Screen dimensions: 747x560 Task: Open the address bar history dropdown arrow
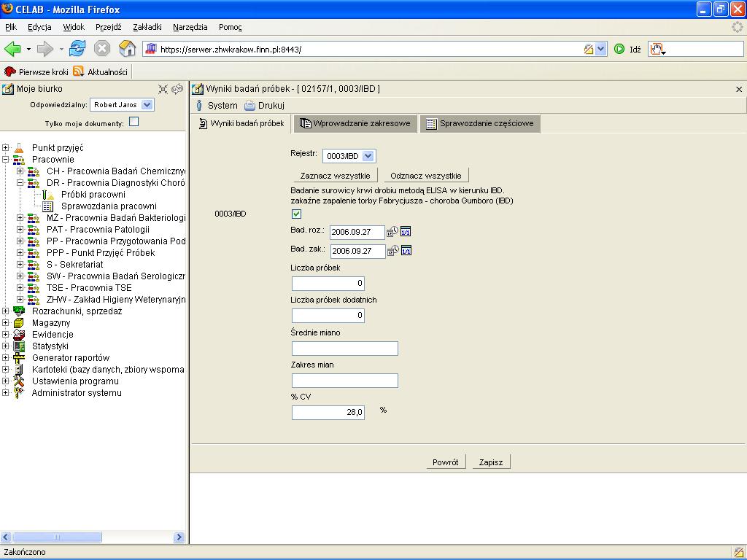point(600,49)
